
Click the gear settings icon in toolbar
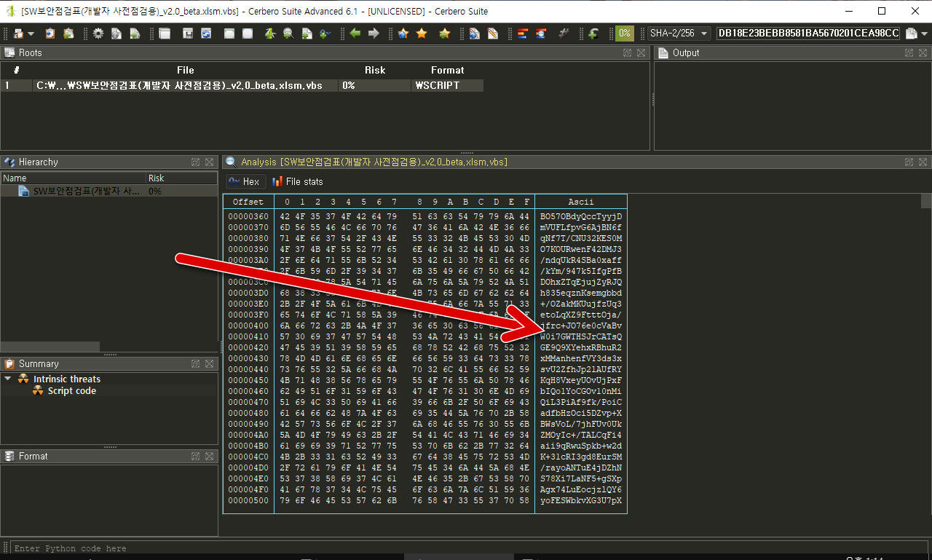click(98, 33)
